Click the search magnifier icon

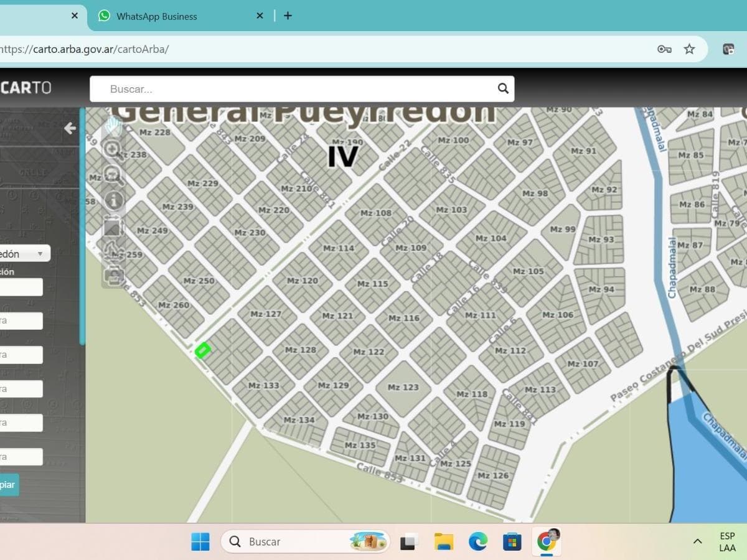(503, 88)
